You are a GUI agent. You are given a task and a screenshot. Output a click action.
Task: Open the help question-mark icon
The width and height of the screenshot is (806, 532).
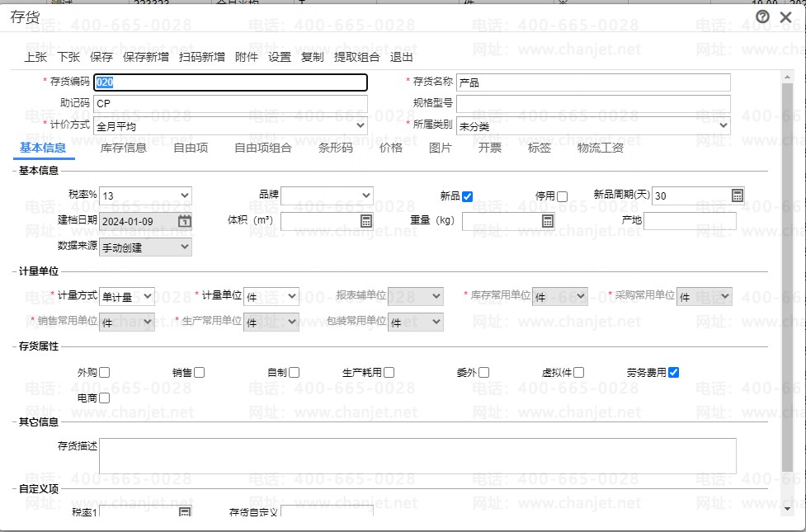[763, 17]
